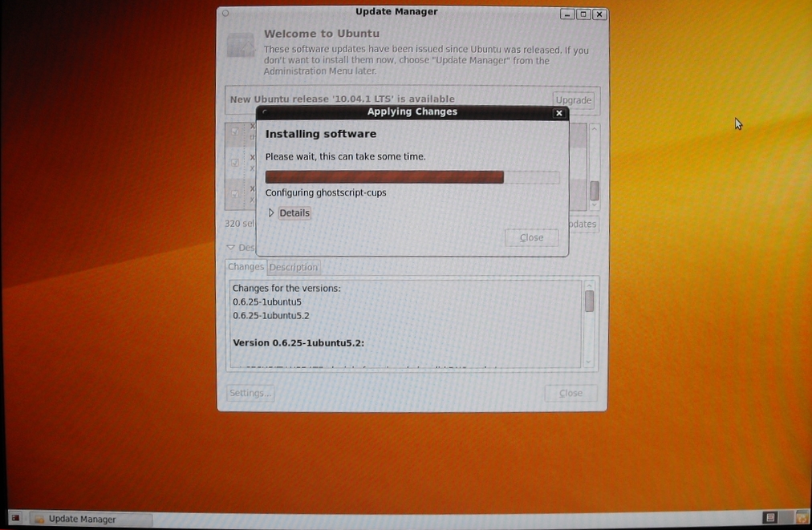Viewport: 812px width, 530px height.
Task: Click the trash icon in bottom-right corner
Action: 801,519
